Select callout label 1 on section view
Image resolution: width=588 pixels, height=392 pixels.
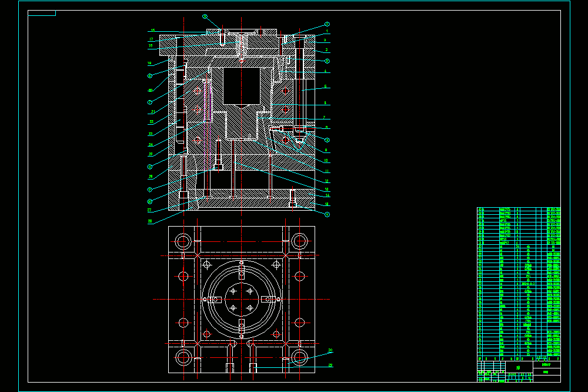pyautogui.click(x=327, y=31)
